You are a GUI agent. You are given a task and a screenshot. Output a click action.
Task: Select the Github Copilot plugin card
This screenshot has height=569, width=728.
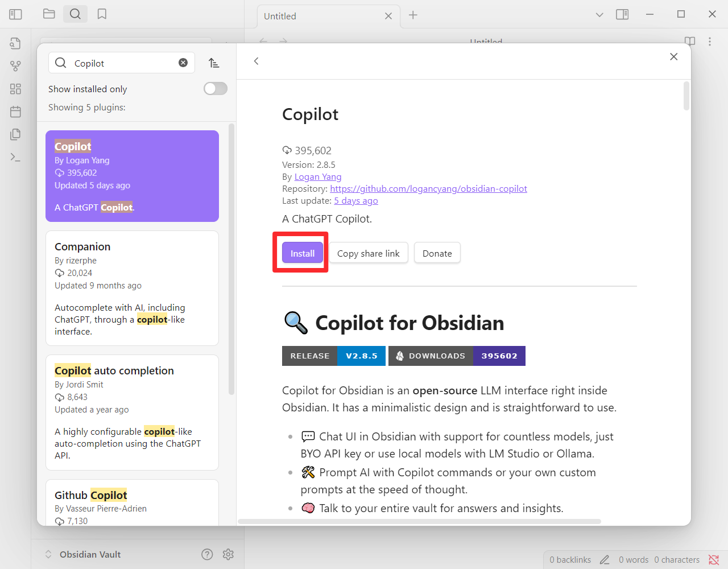click(132, 502)
